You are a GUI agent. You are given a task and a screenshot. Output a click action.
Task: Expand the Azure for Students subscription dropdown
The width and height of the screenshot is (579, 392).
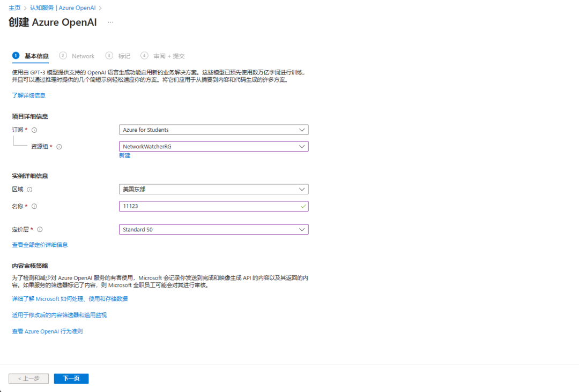pyautogui.click(x=213, y=130)
